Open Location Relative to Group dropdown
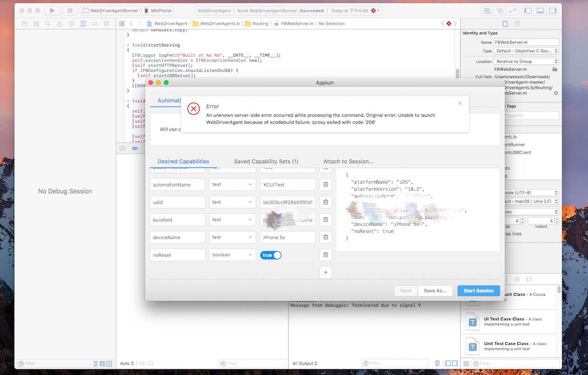This screenshot has width=588, height=375. (526, 62)
